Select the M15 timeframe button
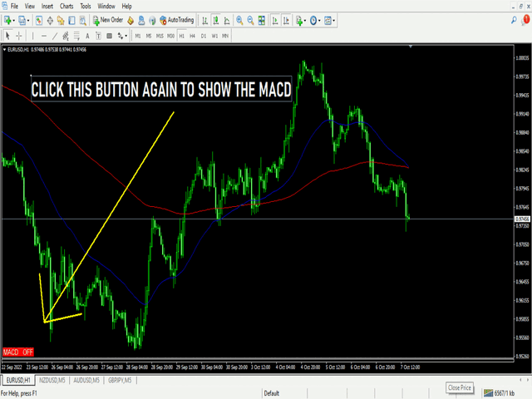 point(160,36)
